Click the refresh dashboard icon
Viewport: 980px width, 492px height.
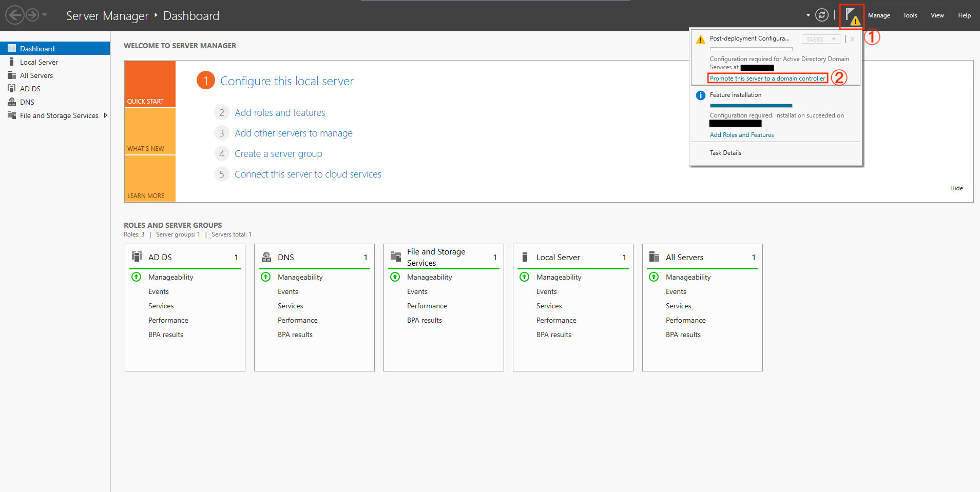(x=822, y=15)
